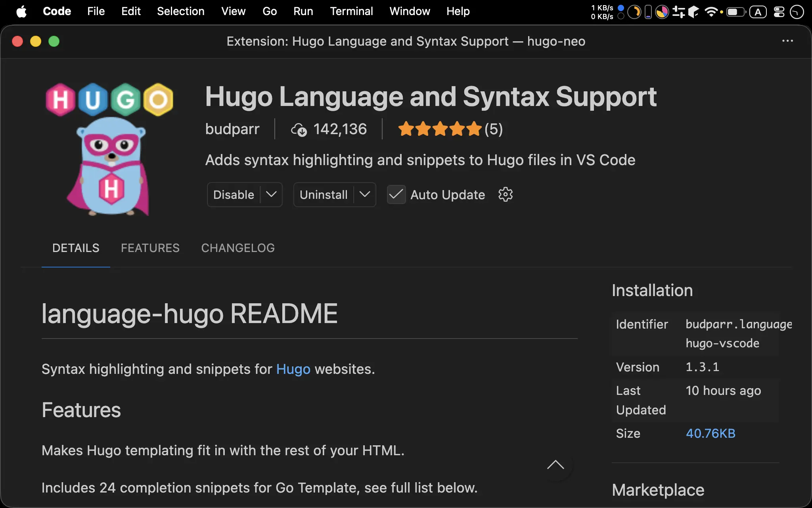812x508 pixels.
Task: Expand the Uninstall dropdown arrow
Action: [365, 194]
